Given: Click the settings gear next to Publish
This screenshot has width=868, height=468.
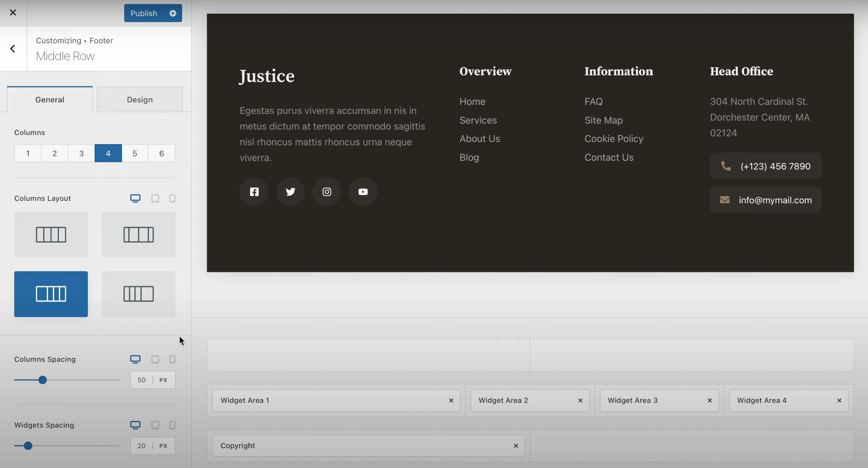Looking at the screenshot, I should [x=172, y=13].
